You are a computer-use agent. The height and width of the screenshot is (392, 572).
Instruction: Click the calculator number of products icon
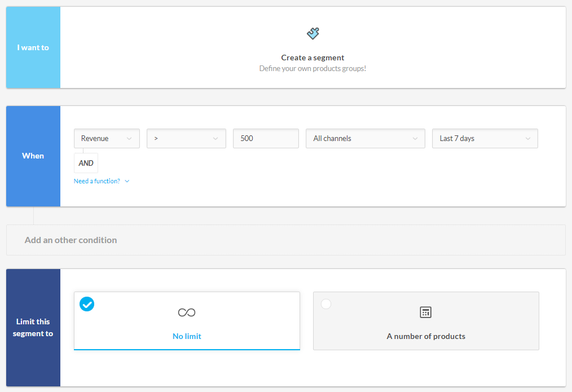[425, 312]
